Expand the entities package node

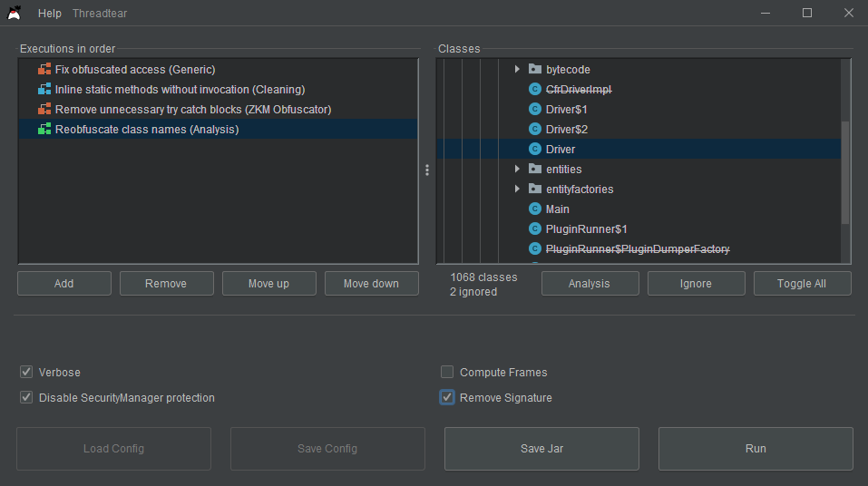pos(517,169)
